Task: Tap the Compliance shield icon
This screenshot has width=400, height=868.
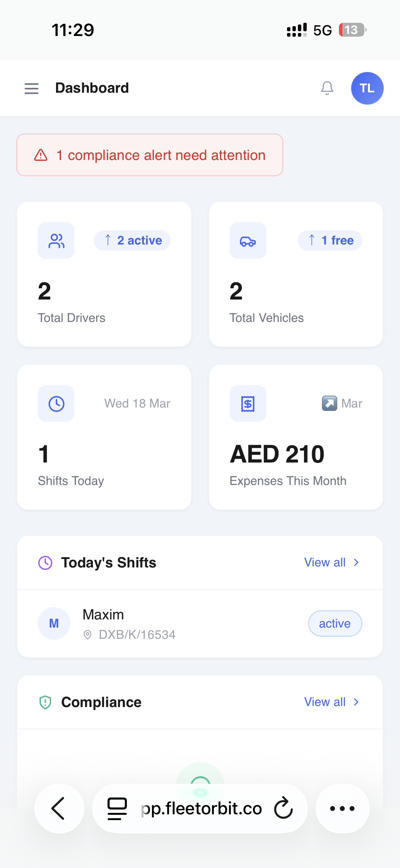Action: coord(45,702)
